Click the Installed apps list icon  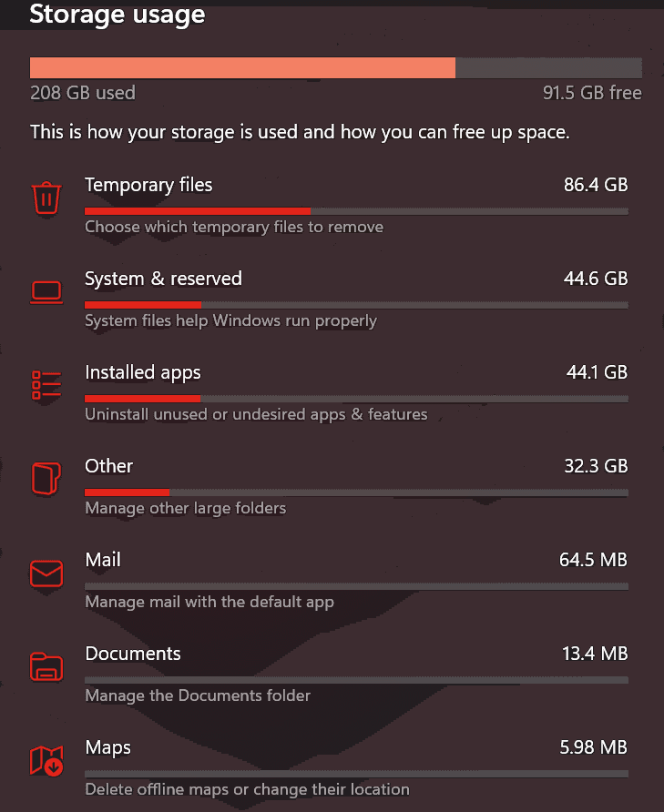(x=46, y=386)
